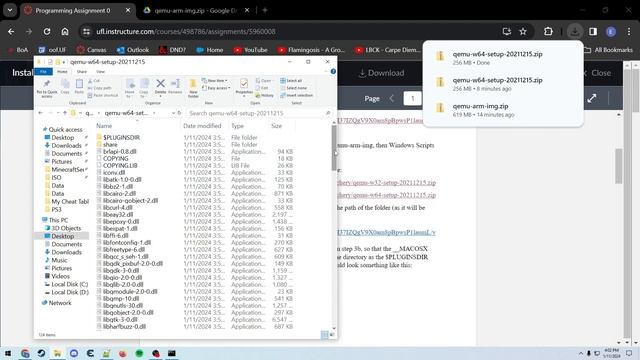
Task: Click the Download button in Canvas viewer
Action: [x=381, y=73]
